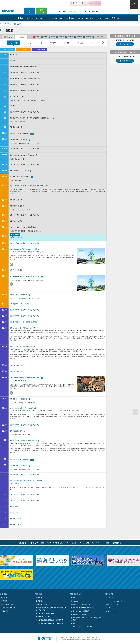This screenshot has width=140, height=644.
Task: Click スポーツ in the bottom navigation bar
Action: 99,543
